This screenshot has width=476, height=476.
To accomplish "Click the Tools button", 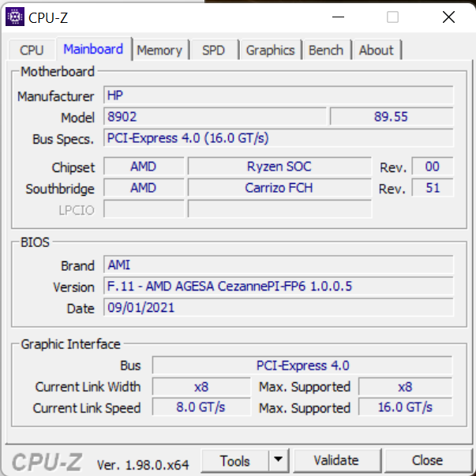I will tap(235, 461).
